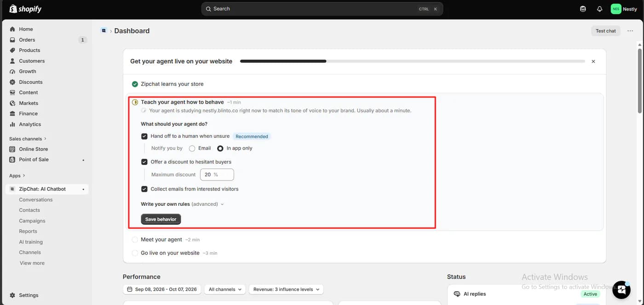Open the All channels dropdown

225,289
